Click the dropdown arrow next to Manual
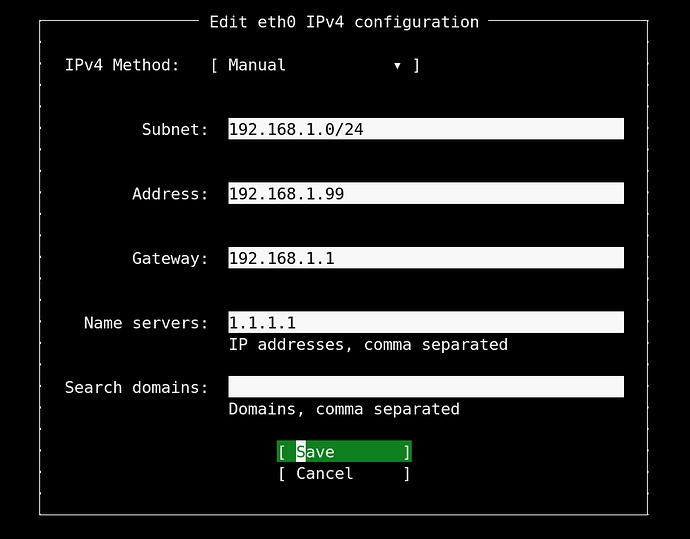Viewport: 690px width, 539px height. tap(397, 66)
